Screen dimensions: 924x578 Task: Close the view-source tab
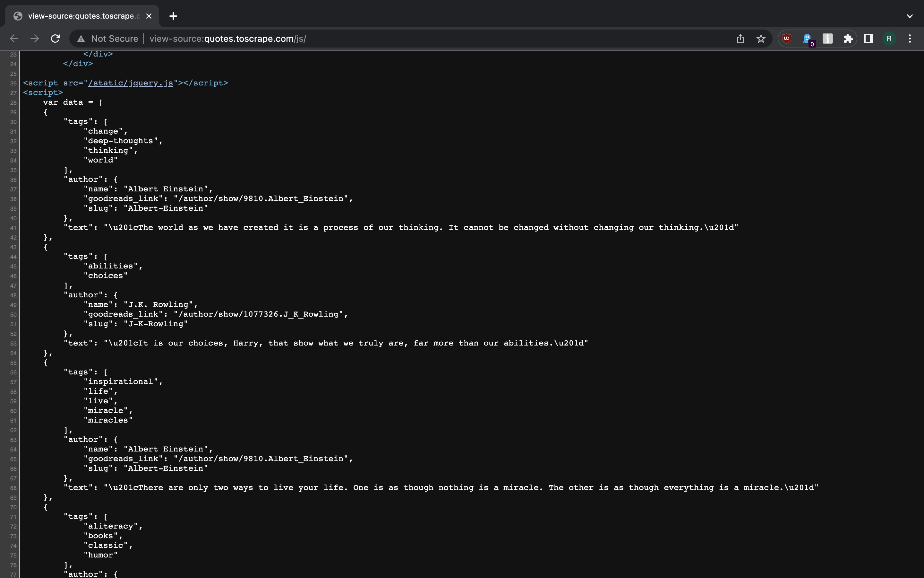(149, 16)
